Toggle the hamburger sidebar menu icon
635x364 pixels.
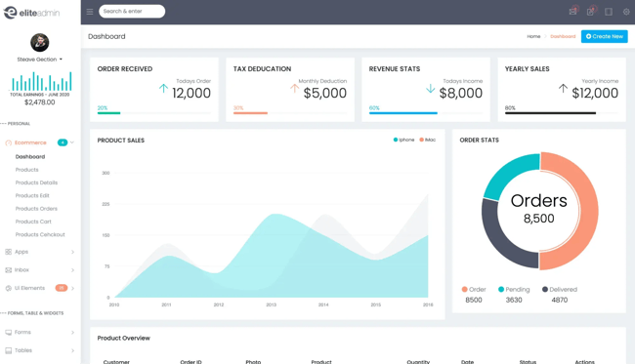[x=90, y=12]
